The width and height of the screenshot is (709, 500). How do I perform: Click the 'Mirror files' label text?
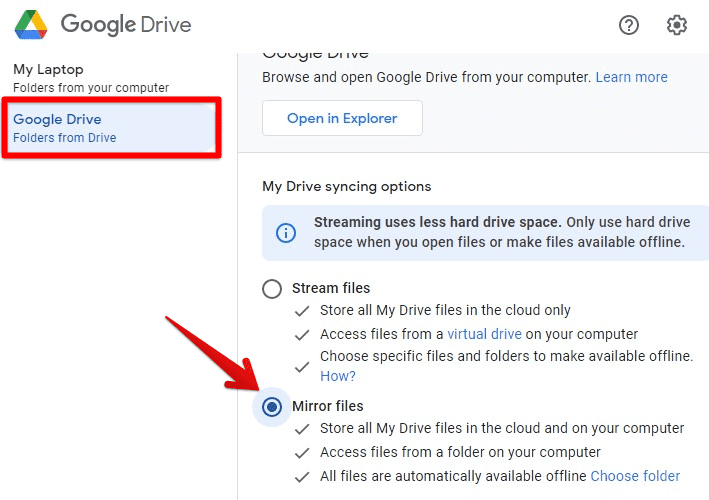click(x=328, y=406)
